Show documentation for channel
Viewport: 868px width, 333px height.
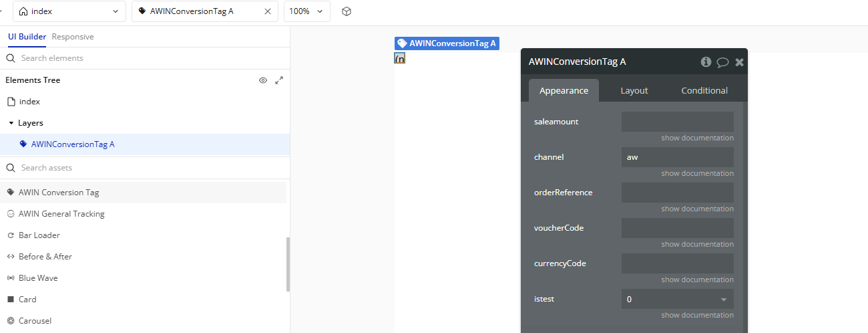pos(697,173)
